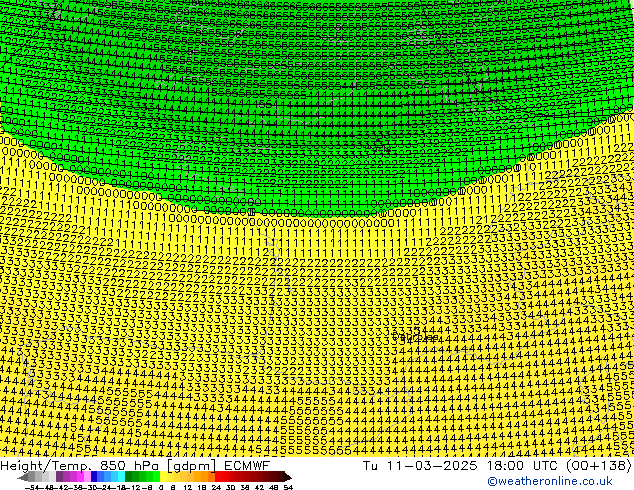Click the date Tu 11-03-2025
Screen dimensions: 634x490
click(x=420, y=465)
